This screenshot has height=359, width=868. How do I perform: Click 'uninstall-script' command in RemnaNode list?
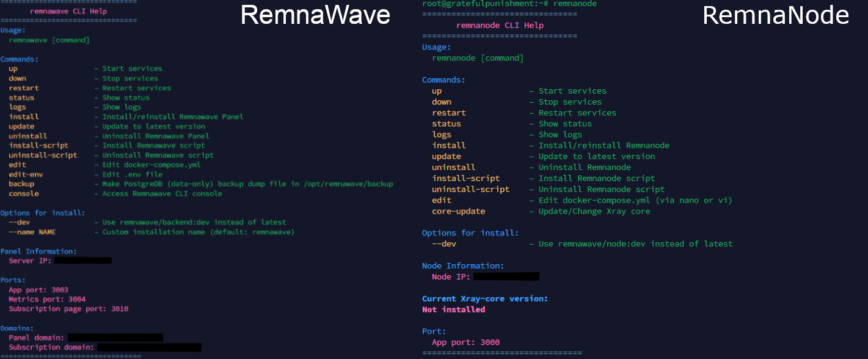tap(471, 190)
